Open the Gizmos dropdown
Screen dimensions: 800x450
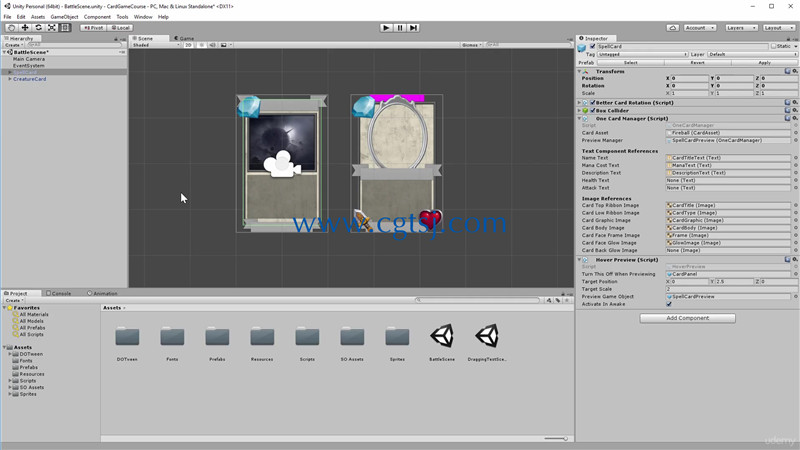pyautogui.click(x=471, y=45)
